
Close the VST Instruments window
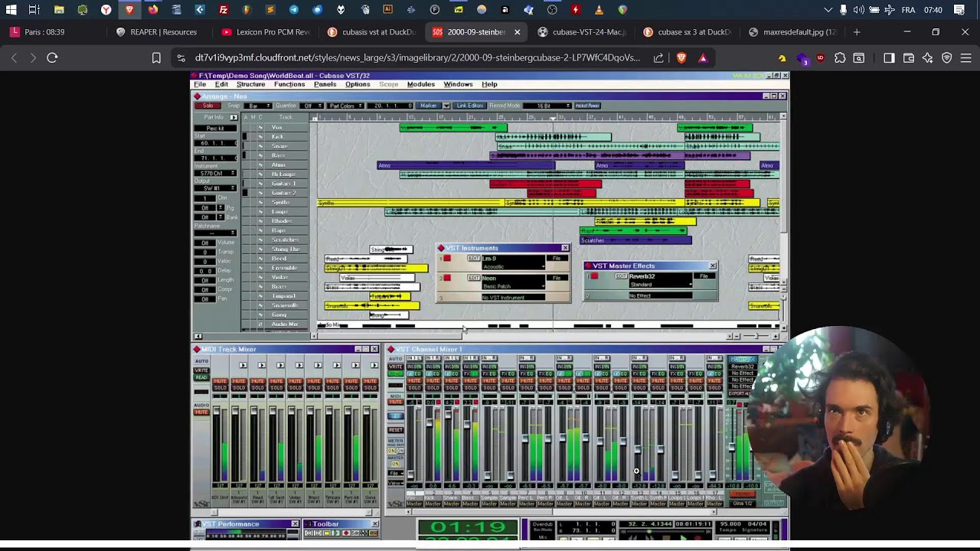click(565, 248)
